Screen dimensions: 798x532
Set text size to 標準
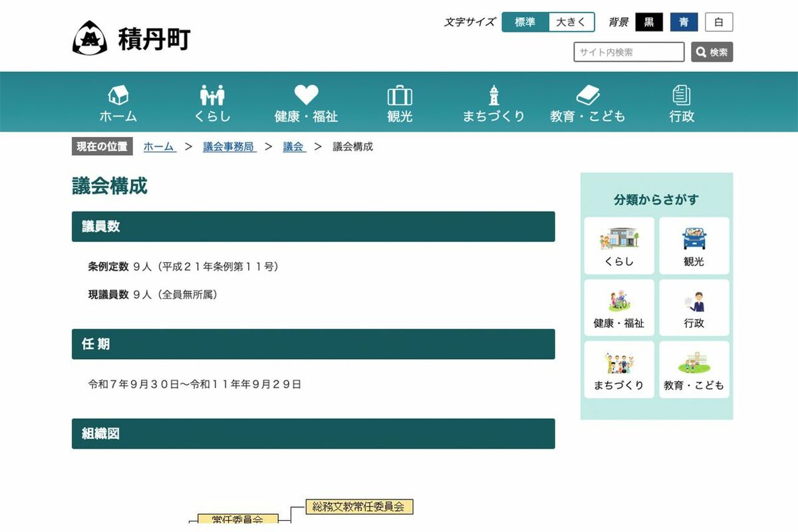pyautogui.click(x=525, y=22)
